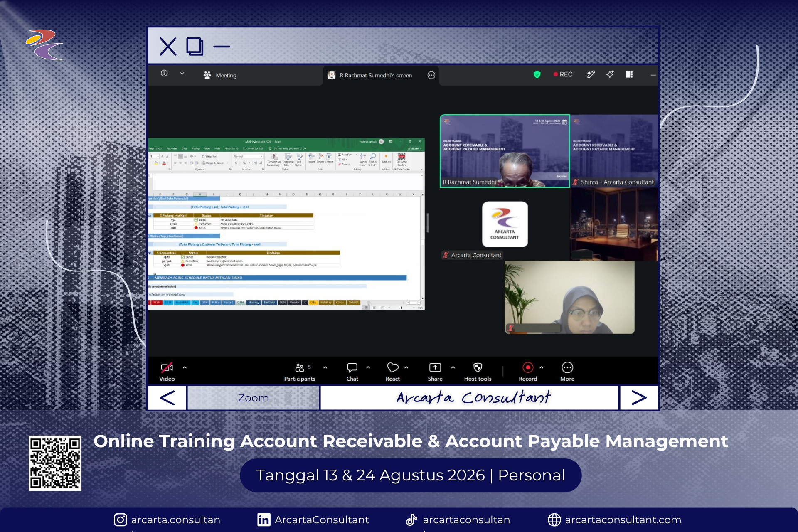Switch to the Vendor sheet tab
798x532 pixels.
pos(295,303)
